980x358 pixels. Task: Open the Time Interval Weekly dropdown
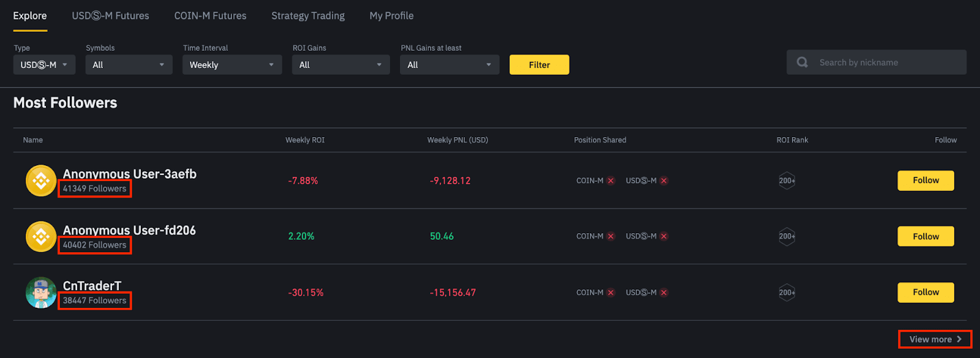point(232,65)
